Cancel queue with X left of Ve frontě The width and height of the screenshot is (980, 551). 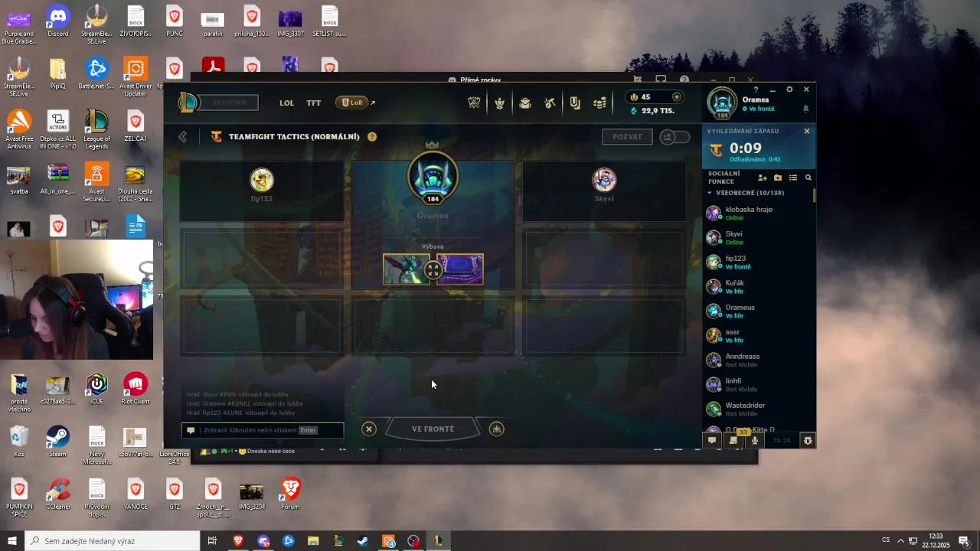coord(369,429)
